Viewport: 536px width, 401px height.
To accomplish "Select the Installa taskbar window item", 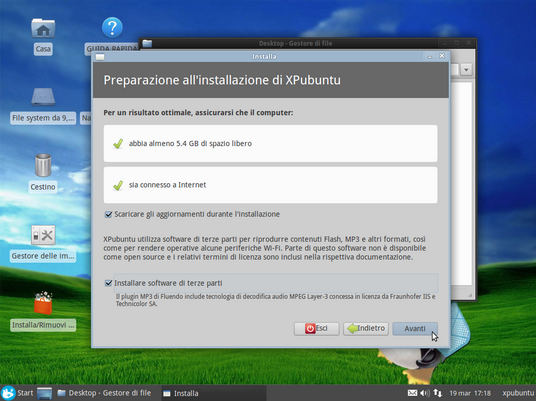I will tap(181, 393).
